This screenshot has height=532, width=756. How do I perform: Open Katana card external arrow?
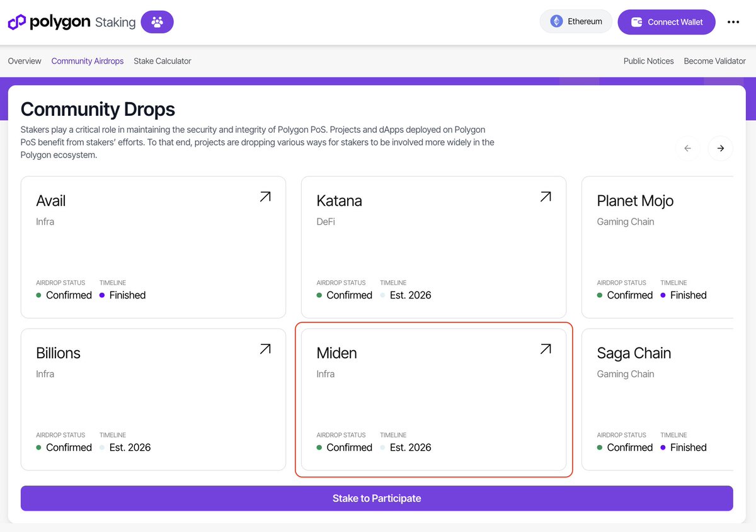coord(546,197)
